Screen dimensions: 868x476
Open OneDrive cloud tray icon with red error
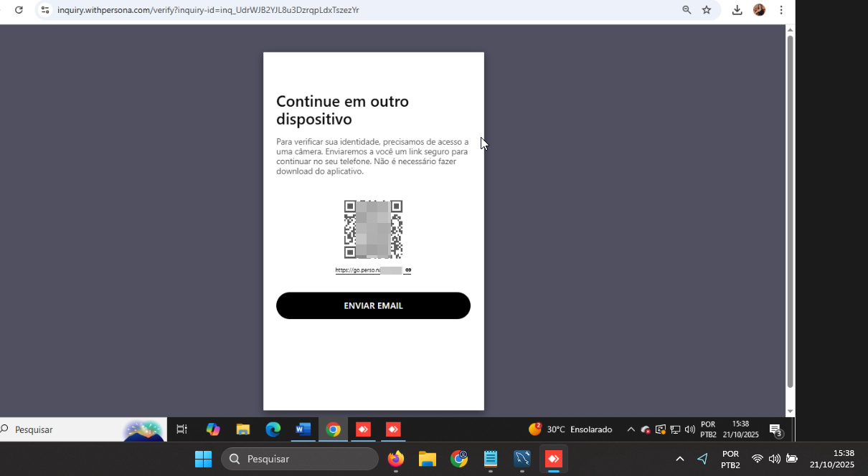[x=646, y=429]
